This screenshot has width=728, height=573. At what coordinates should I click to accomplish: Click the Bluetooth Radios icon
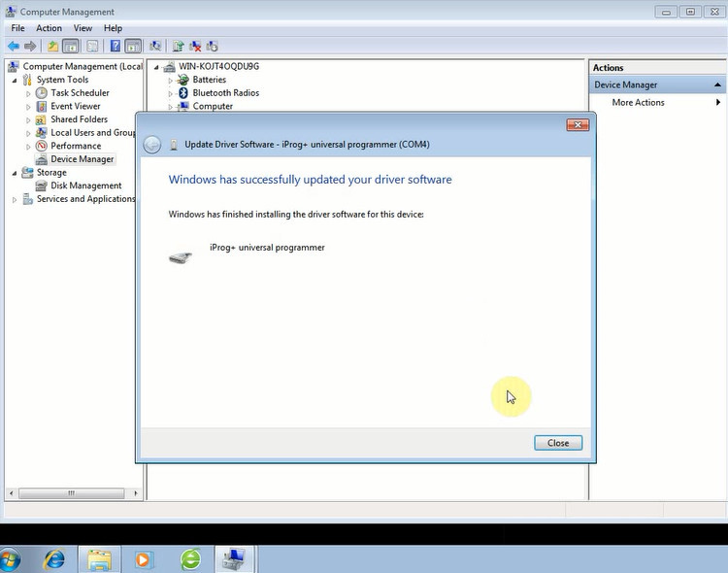click(183, 93)
